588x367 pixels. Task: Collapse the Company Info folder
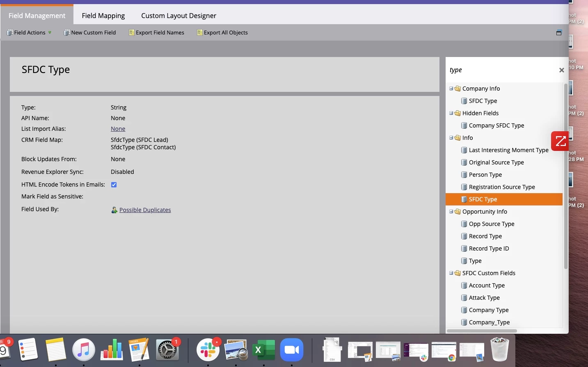click(x=451, y=89)
